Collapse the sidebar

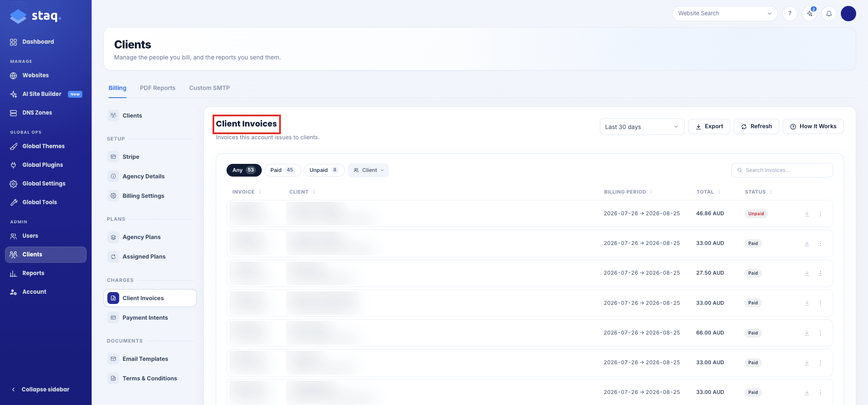pyautogui.click(x=41, y=389)
